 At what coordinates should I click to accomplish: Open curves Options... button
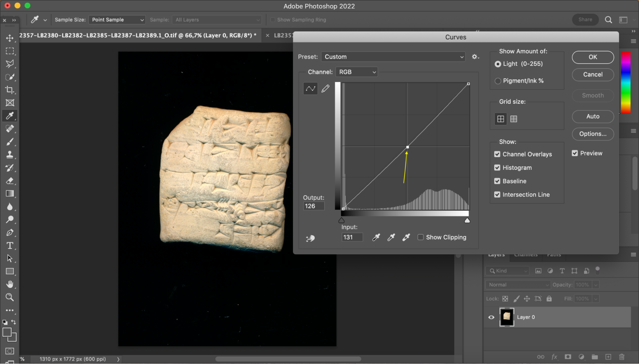tap(593, 134)
